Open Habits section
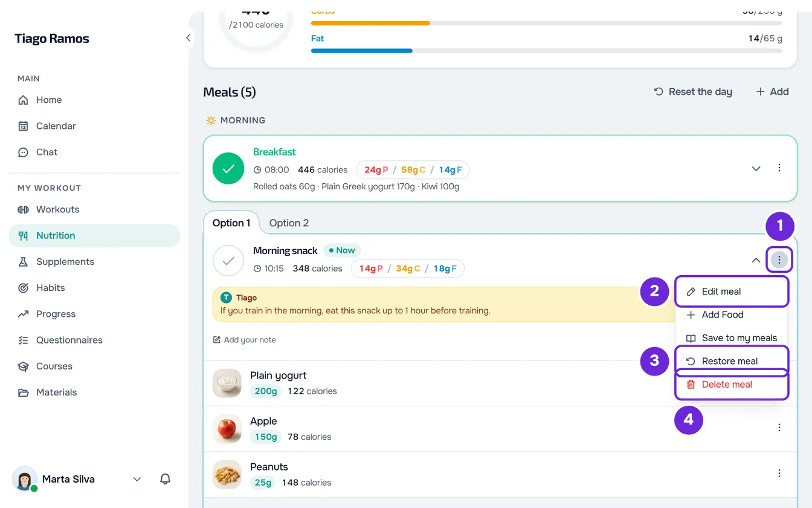This screenshot has height=508, width=812. tap(94, 287)
